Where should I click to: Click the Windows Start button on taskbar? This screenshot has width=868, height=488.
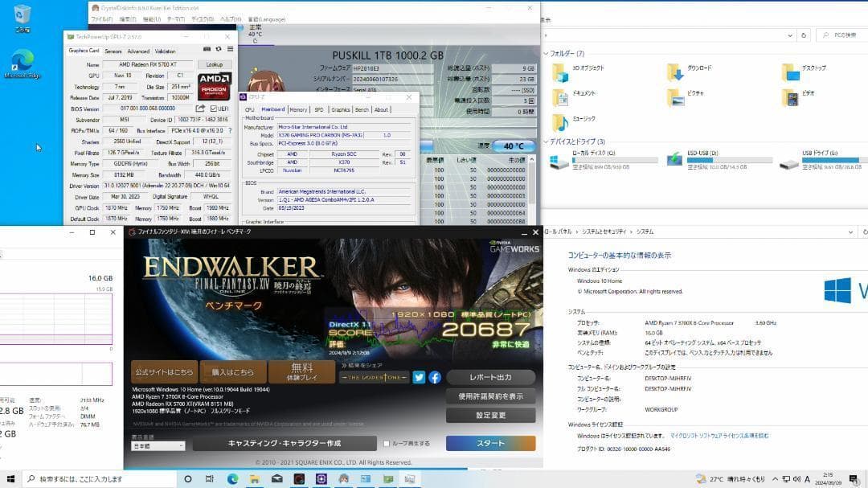11,478
